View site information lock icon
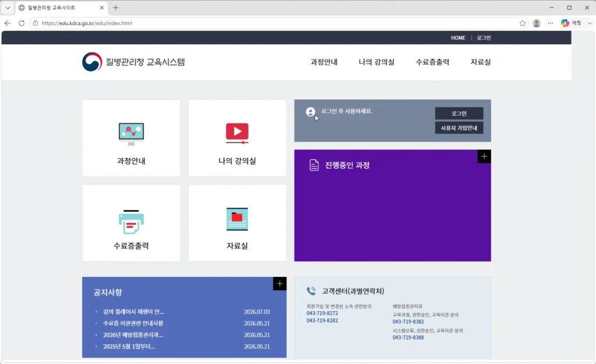 (36, 23)
